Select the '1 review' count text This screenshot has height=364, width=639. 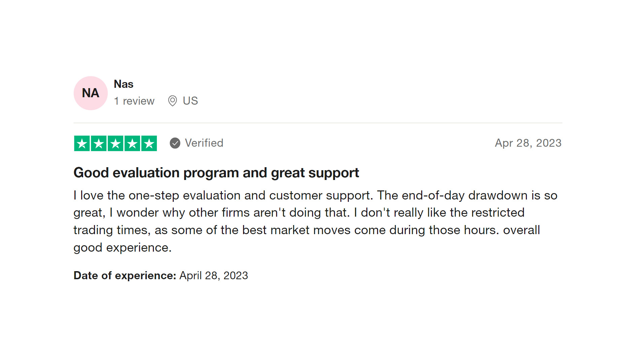[134, 101]
